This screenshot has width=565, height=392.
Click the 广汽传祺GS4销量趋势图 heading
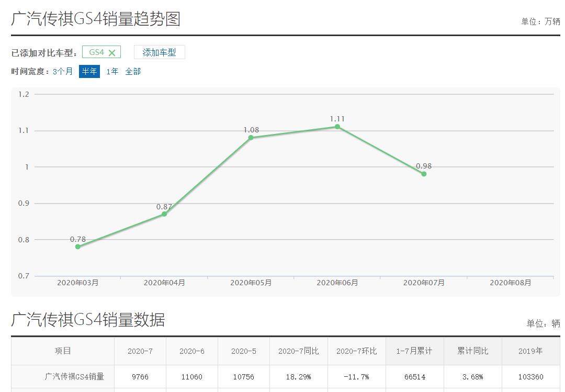pos(96,19)
